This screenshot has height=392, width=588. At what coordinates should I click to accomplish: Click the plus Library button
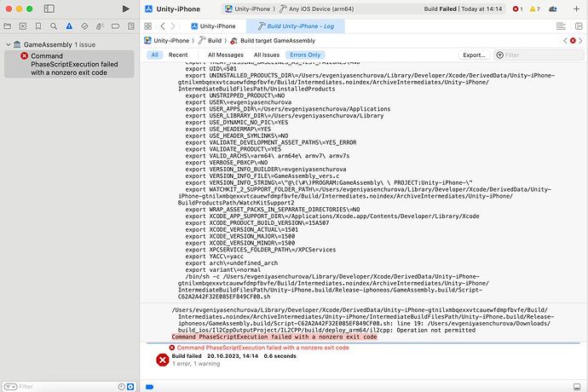coord(576,9)
